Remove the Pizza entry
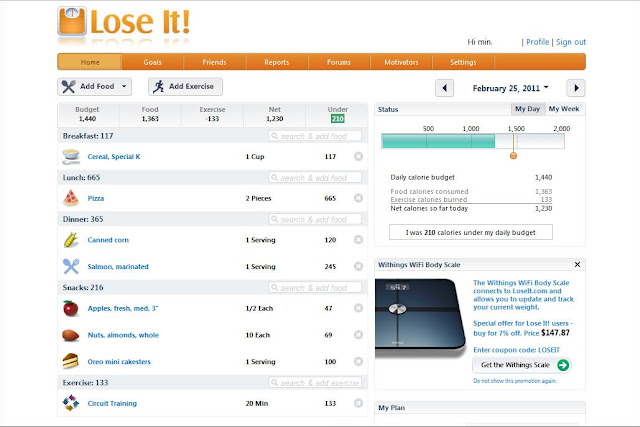The height and width of the screenshot is (427, 640). click(x=358, y=198)
